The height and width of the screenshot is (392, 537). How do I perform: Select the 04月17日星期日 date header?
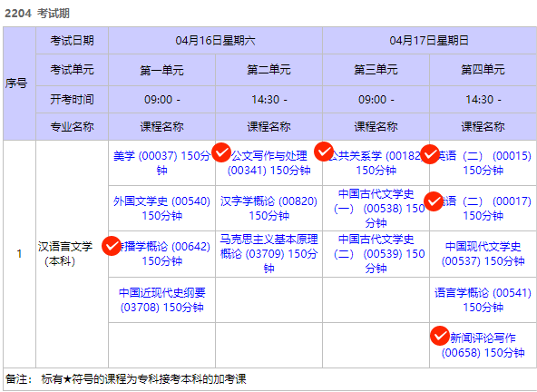[429, 41]
